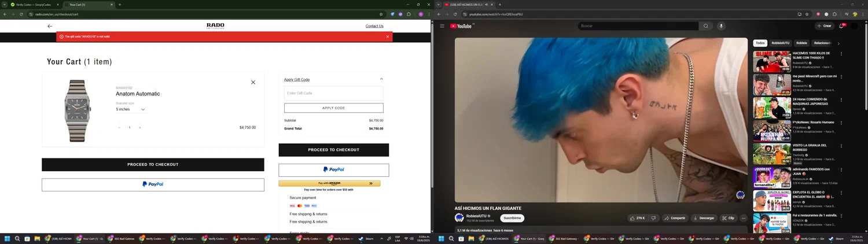Open VISITO LA GRANJA DEL BORREGO video
868x244 pixels.
point(772,154)
